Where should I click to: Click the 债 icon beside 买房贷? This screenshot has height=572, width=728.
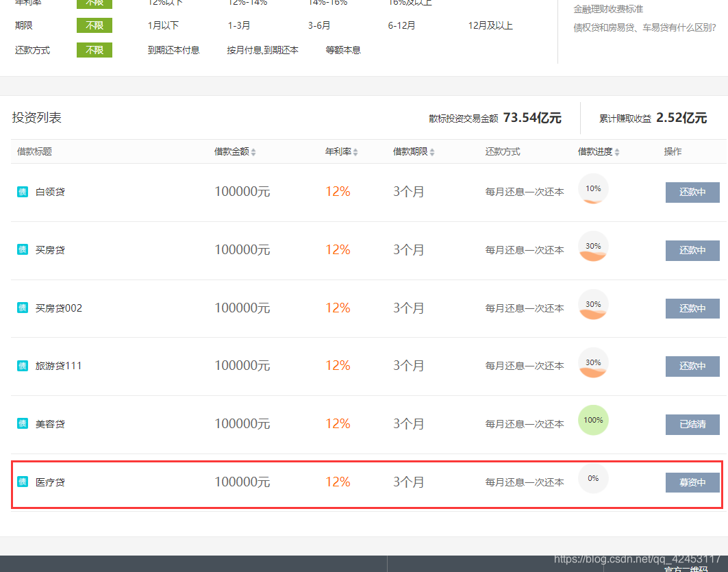coord(23,250)
